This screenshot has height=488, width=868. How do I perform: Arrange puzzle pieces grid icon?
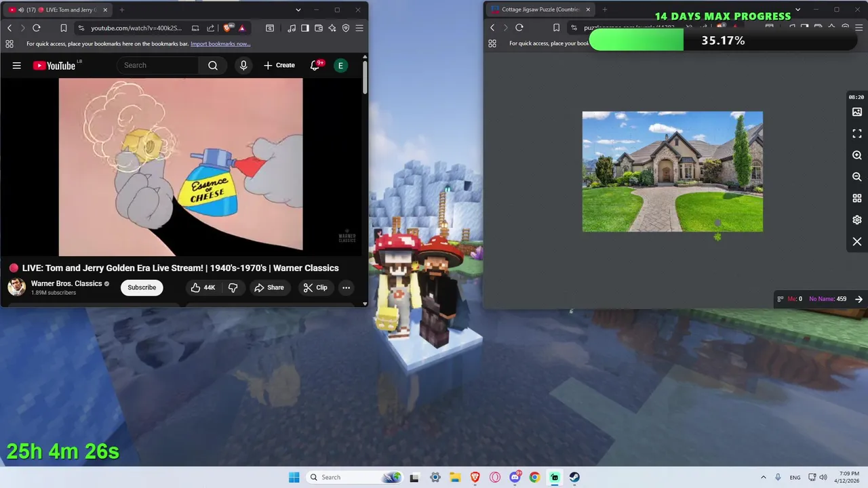coord(857,199)
